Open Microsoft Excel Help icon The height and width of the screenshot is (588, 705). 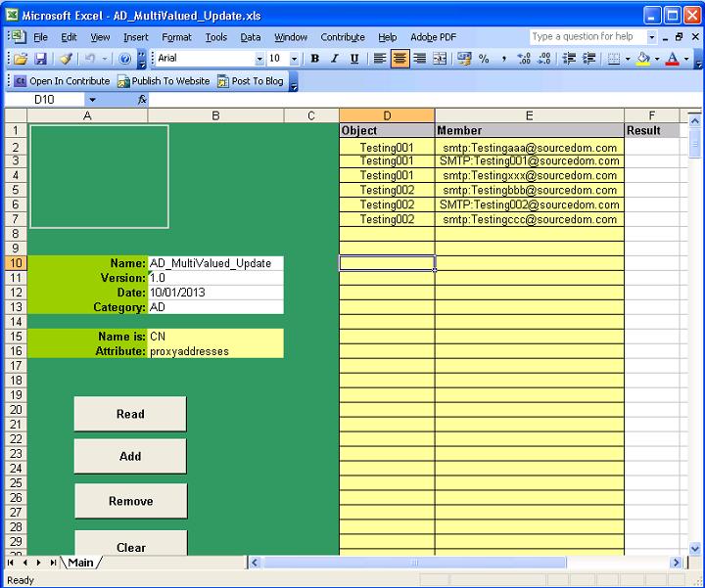point(125,59)
